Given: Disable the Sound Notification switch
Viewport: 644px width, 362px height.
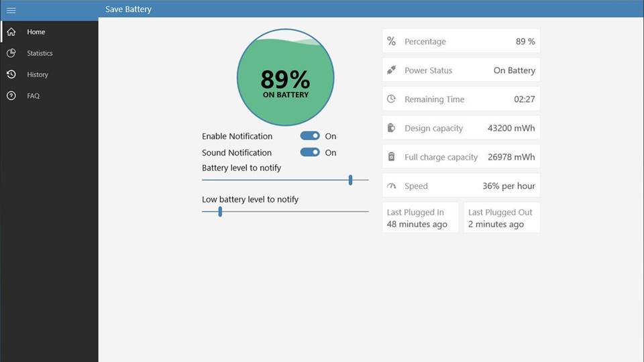Looking at the screenshot, I should coord(310,152).
